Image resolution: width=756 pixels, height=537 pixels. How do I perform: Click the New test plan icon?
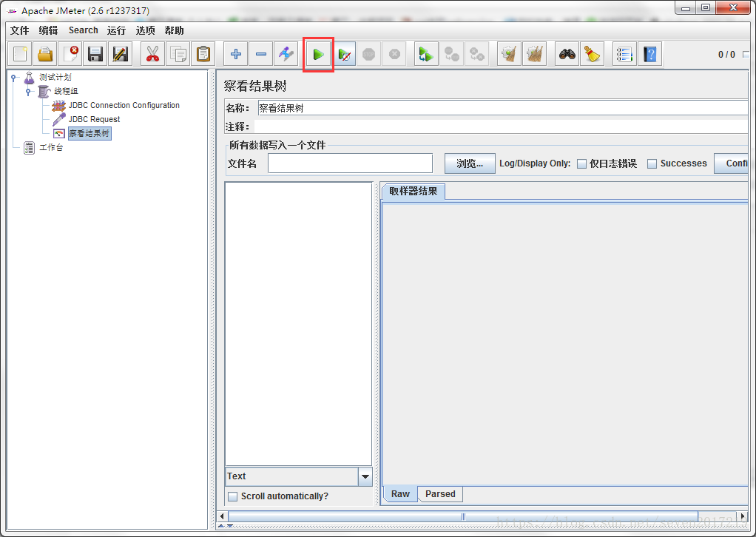tap(20, 54)
